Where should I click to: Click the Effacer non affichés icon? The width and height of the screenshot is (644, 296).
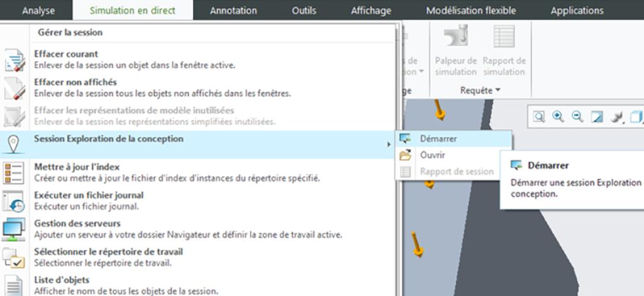coord(14,88)
